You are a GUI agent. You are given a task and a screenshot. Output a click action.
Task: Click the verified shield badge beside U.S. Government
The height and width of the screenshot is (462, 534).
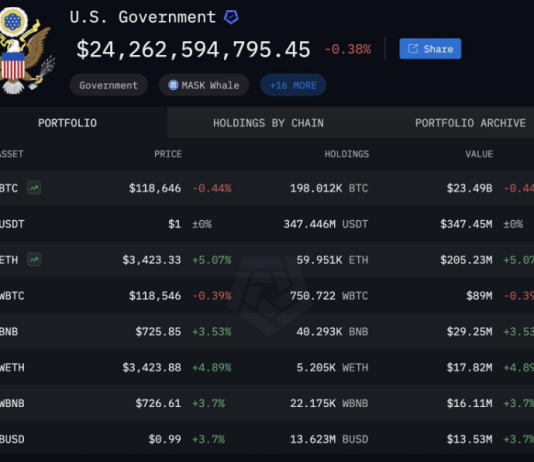231,17
